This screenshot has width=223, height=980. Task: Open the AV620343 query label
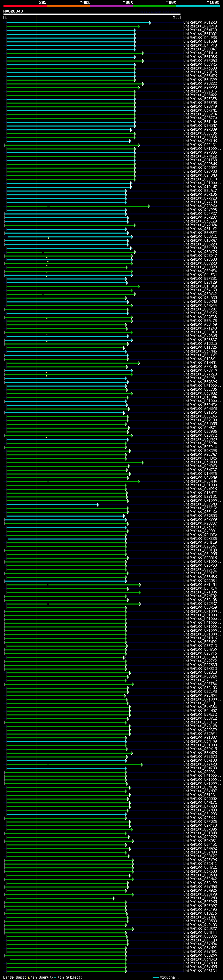pos(13,11)
